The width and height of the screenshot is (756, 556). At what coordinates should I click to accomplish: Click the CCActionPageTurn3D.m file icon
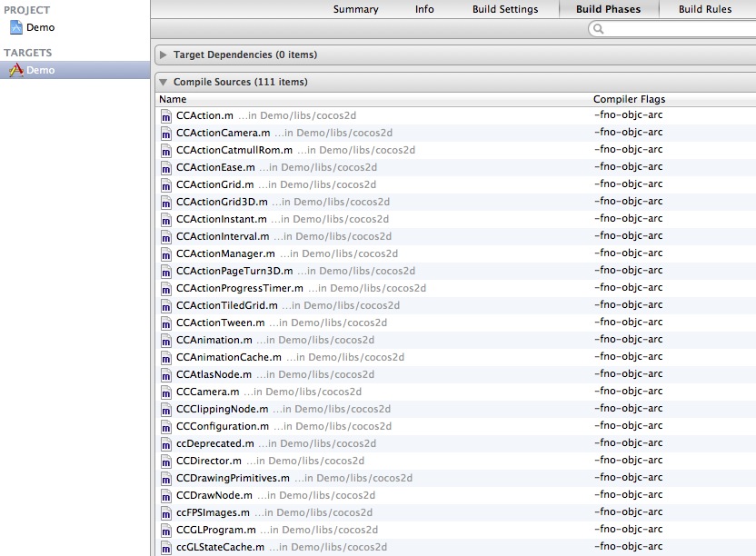[x=166, y=272]
